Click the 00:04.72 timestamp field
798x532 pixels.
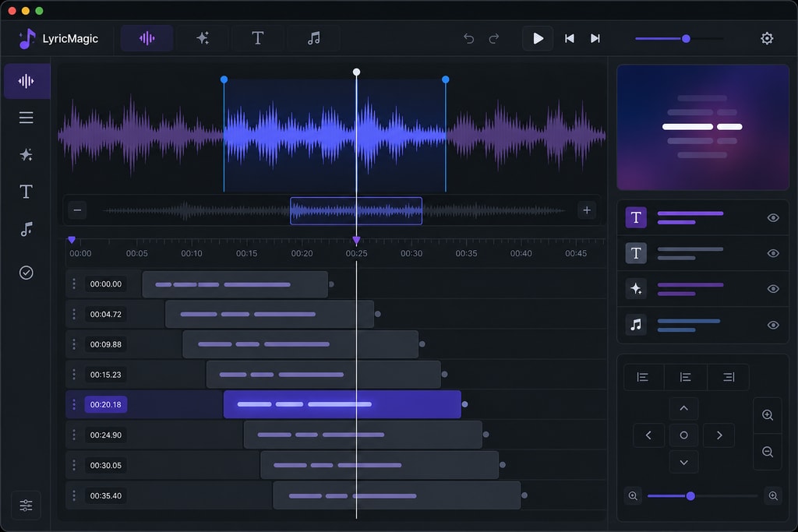106,315
